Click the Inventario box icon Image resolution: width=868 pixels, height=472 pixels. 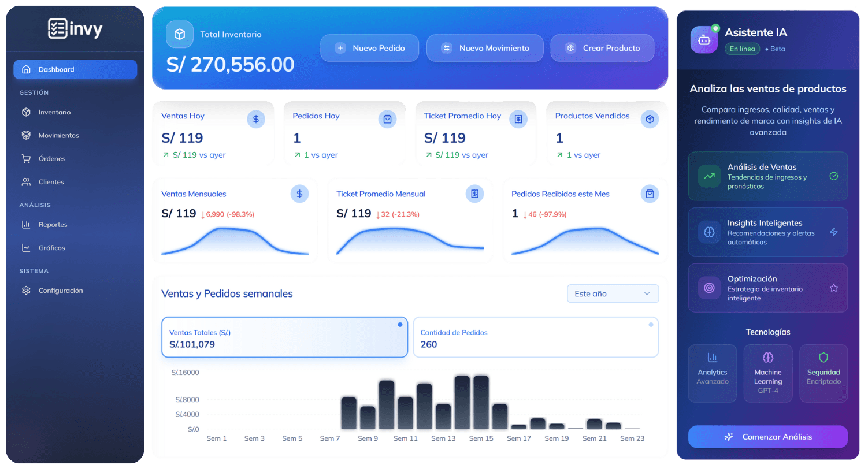pos(26,112)
